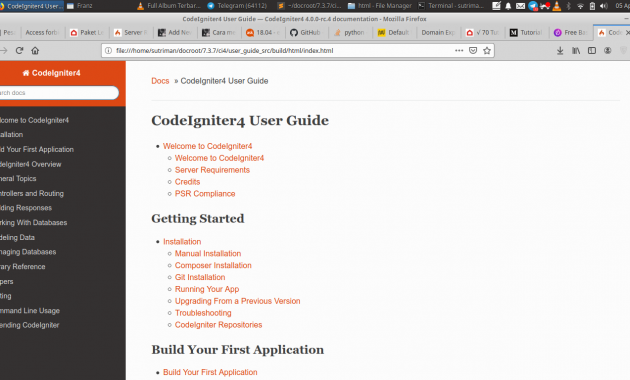Switch to VLC Full Album Terbar window
The height and width of the screenshot is (380, 630).
point(169,6)
